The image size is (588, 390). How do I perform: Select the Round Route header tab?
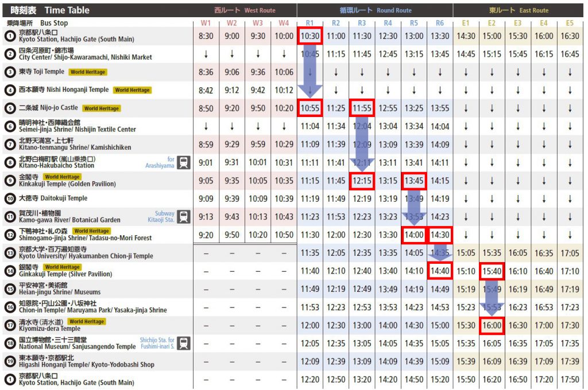pyautogui.click(x=374, y=10)
